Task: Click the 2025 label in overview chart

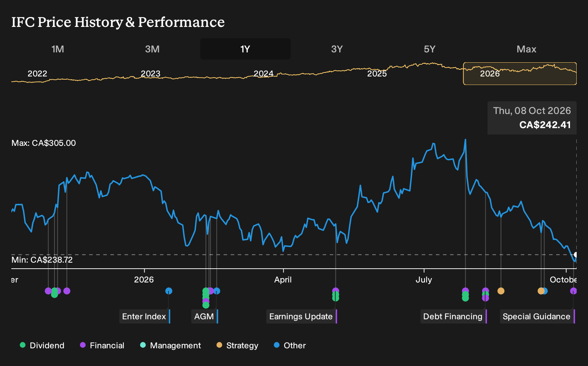Action: (x=377, y=74)
